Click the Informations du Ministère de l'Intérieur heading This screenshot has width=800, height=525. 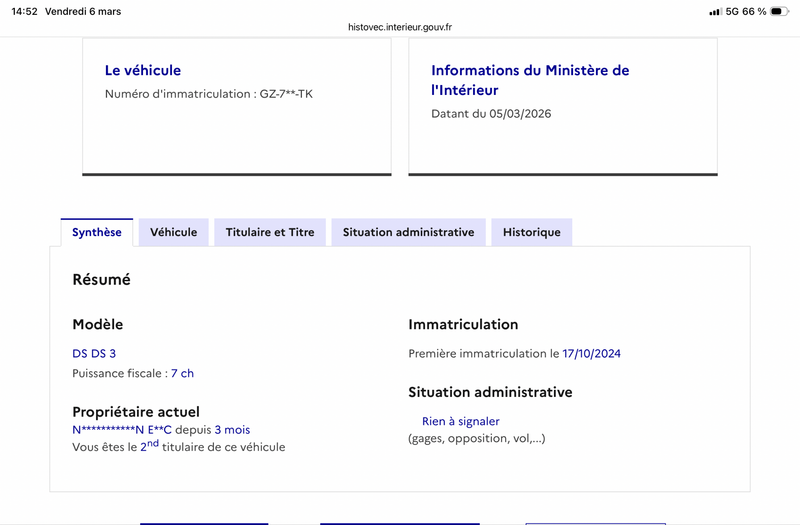pos(530,80)
